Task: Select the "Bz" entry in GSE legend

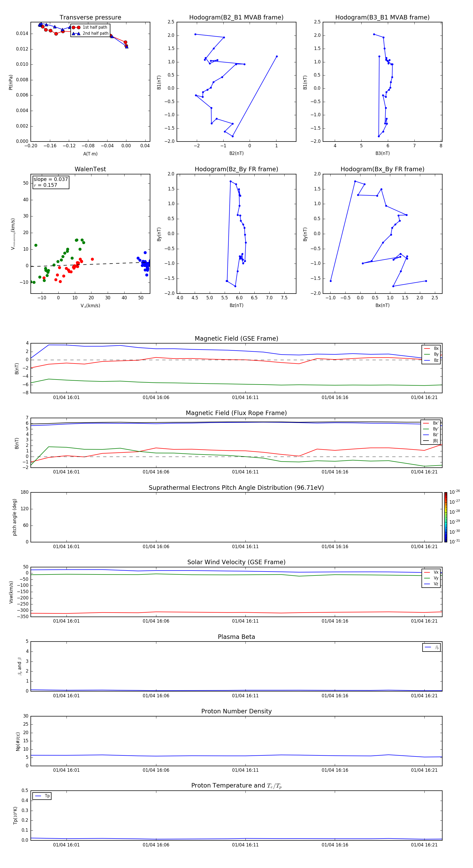Action: point(431,360)
